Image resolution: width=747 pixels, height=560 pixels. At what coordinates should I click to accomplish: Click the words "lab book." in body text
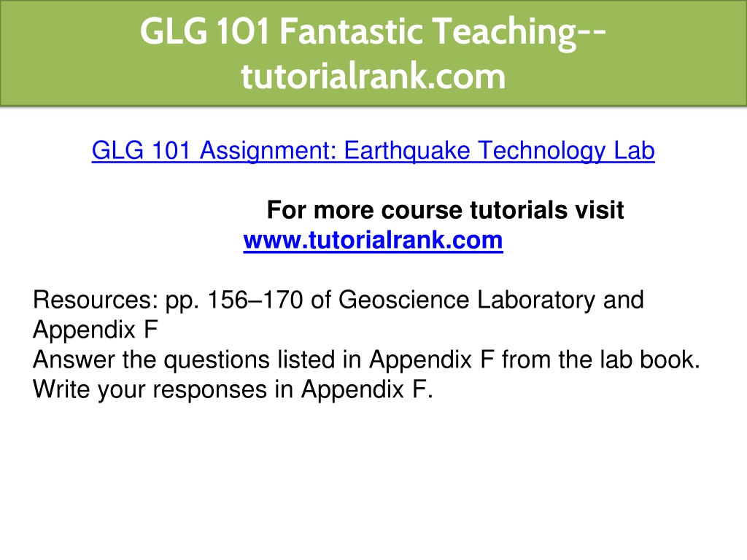click(x=650, y=359)
